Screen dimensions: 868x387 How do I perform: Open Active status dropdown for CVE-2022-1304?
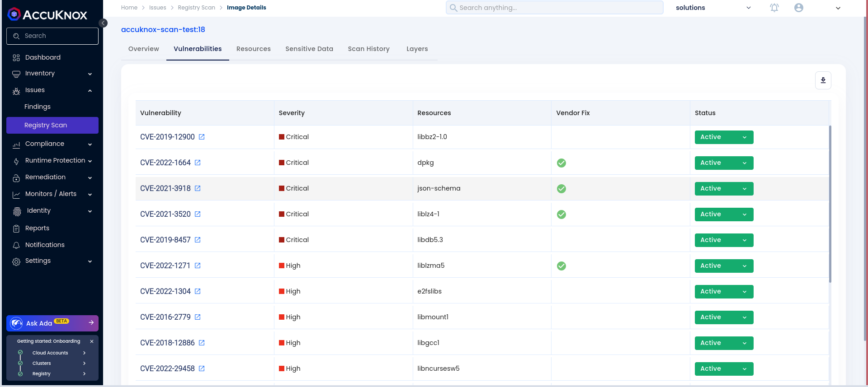pyautogui.click(x=724, y=292)
